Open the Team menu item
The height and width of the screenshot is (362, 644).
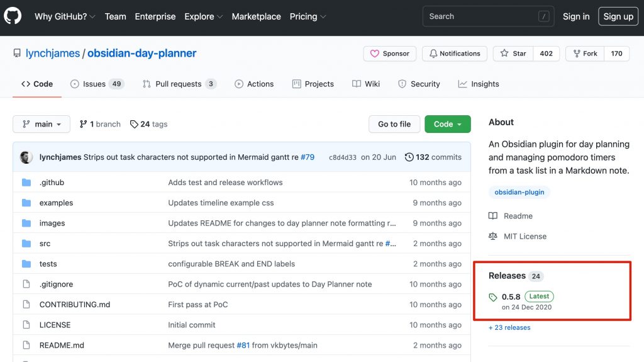coord(116,16)
